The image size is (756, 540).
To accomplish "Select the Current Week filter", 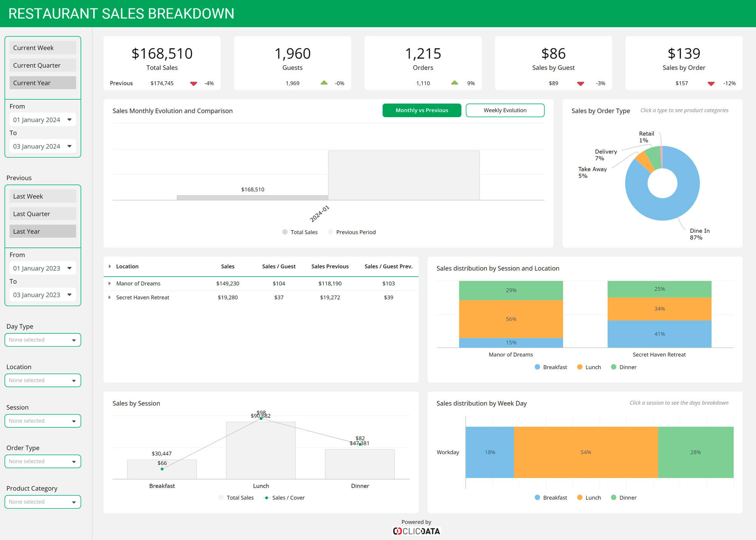I will pyautogui.click(x=42, y=47).
